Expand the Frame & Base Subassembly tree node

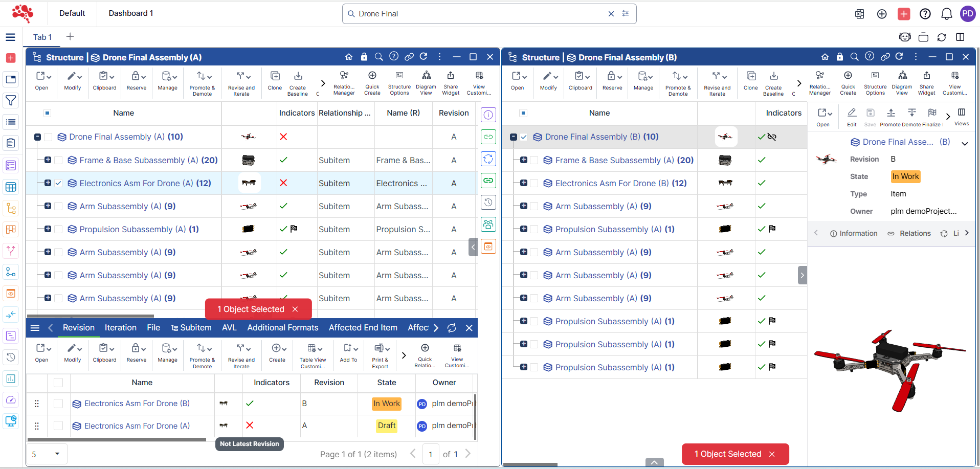(x=48, y=160)
